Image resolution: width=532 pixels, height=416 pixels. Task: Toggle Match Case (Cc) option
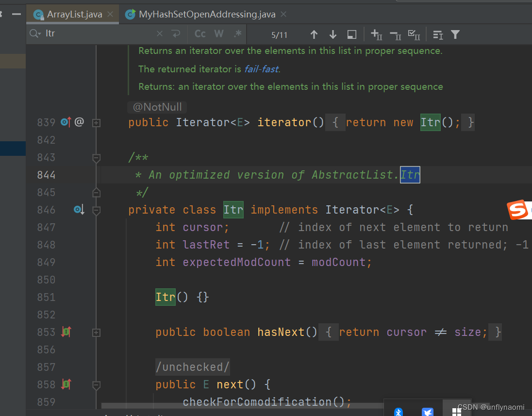(x=200, y=34)
